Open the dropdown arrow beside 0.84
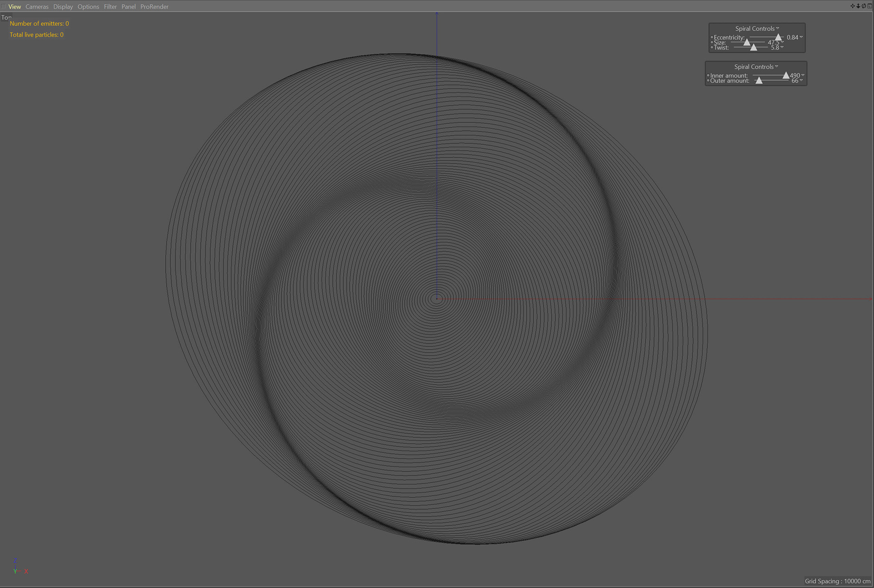 click(801, 37)
